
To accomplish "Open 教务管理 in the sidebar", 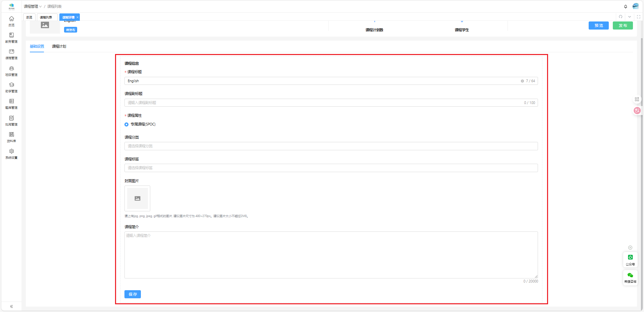I will pyautogui.click(x=11, y=38).
